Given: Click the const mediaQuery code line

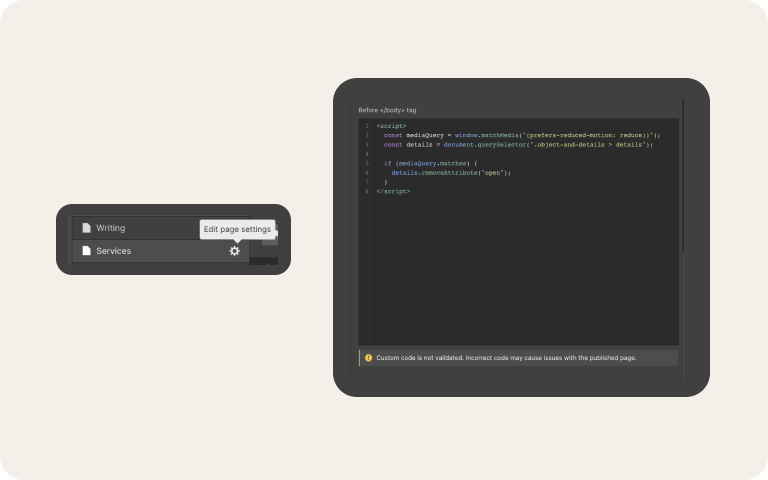Looking at the screenshot, I should pyautogui.click(x=522, y=135).
